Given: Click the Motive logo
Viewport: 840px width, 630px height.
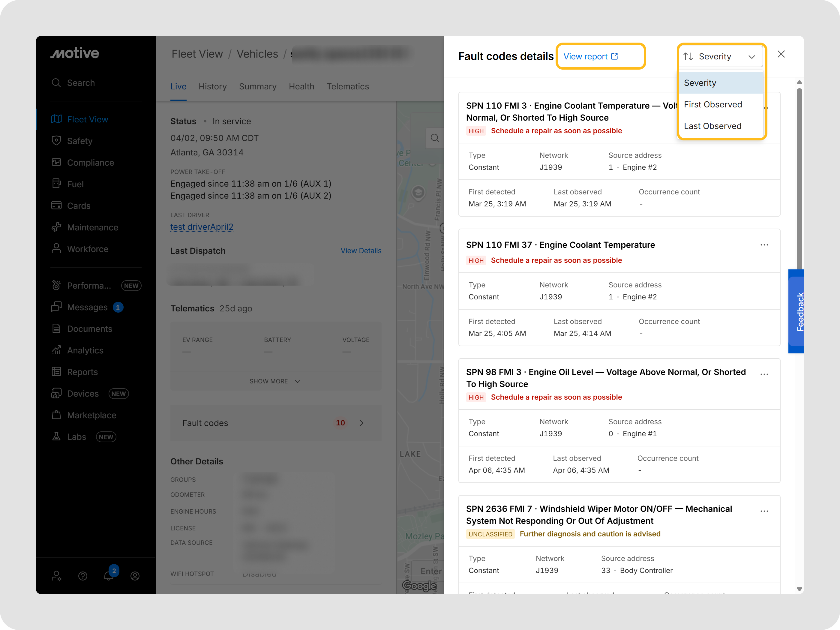Looking at the screenshot, I should pyautogui.click(x=75, y=53).
